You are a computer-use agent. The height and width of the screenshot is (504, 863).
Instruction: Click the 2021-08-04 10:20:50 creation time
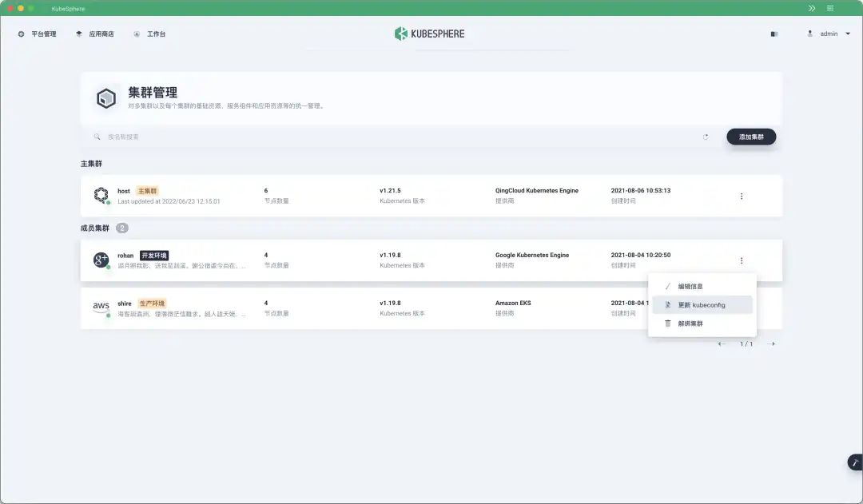641,255
